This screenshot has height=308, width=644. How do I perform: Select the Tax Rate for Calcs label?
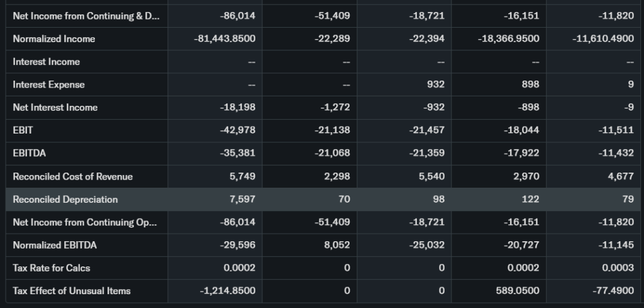52,268
